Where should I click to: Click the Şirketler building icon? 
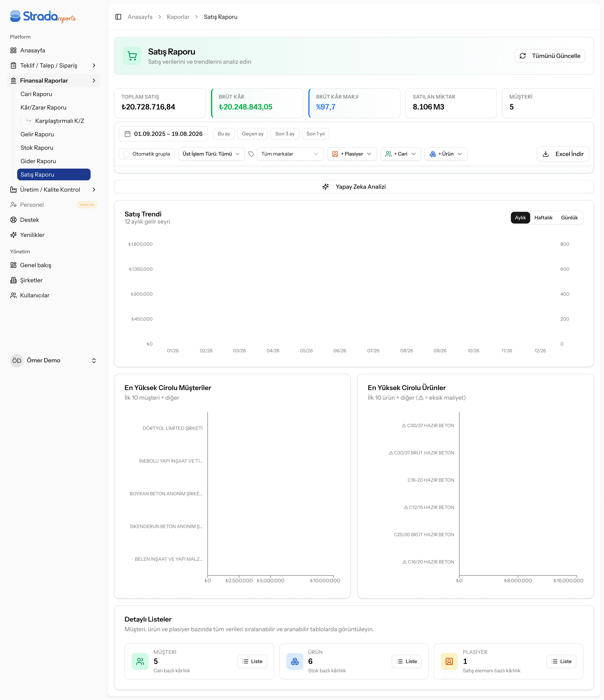click(x=13, y=280)
